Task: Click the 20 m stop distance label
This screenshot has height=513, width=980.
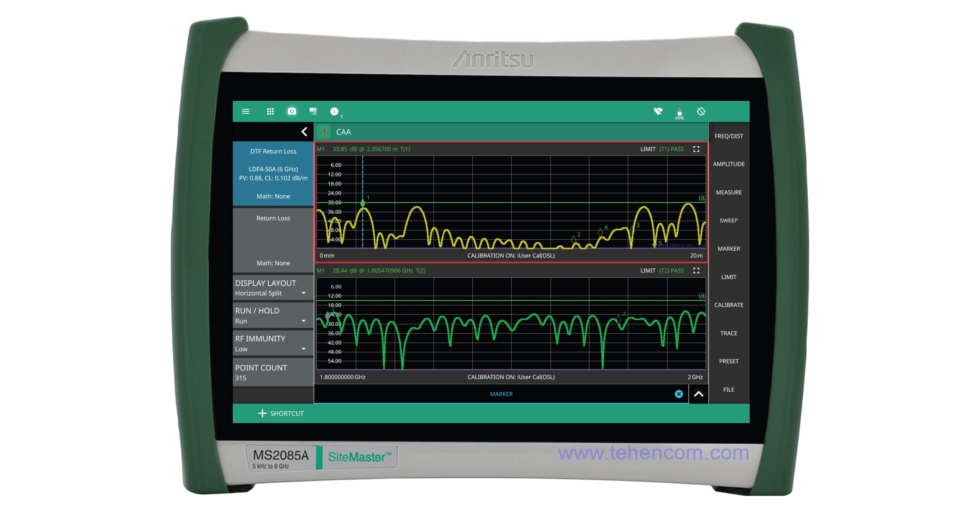Action: click(696, 256)
